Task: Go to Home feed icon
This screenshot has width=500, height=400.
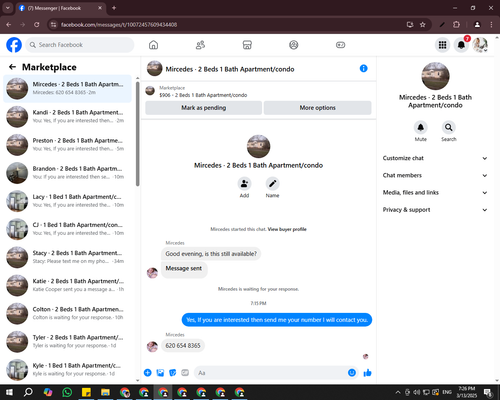Action: click(x=153, y=45)
